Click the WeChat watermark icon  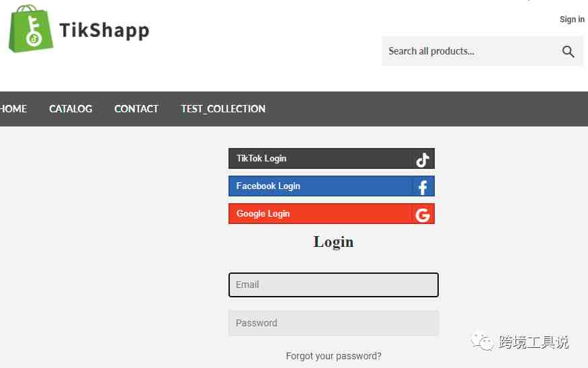482,341
